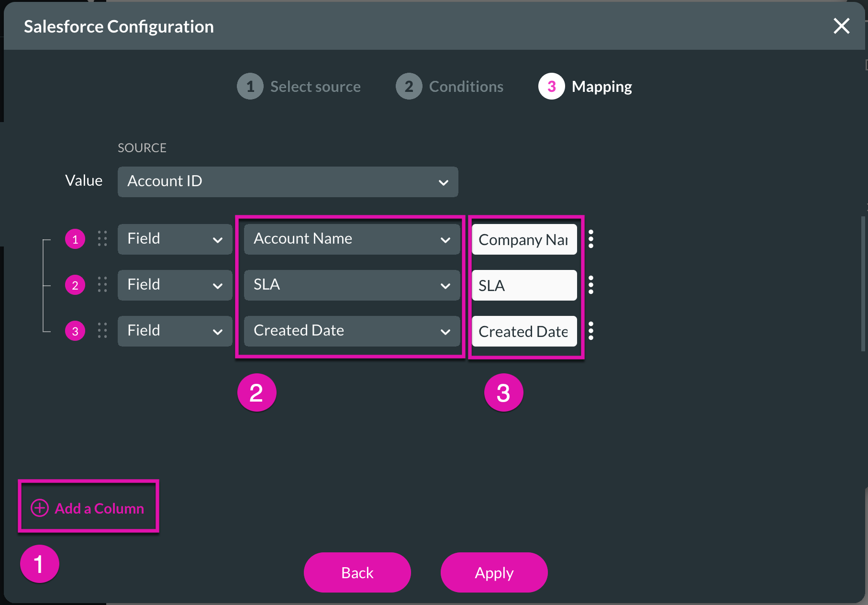Open the Created Date field dropdown
The height and width of the screenshot is (605, 868).
[352, 331]
